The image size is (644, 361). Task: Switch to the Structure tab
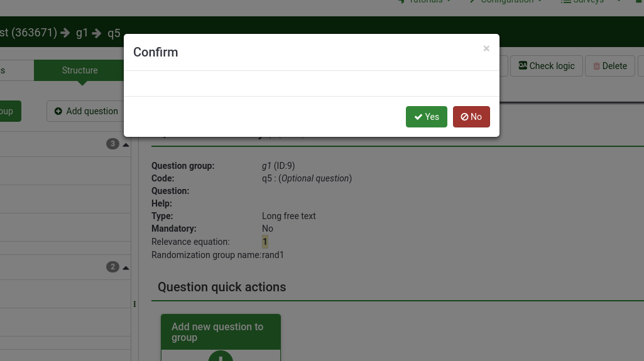pos(79,70)
